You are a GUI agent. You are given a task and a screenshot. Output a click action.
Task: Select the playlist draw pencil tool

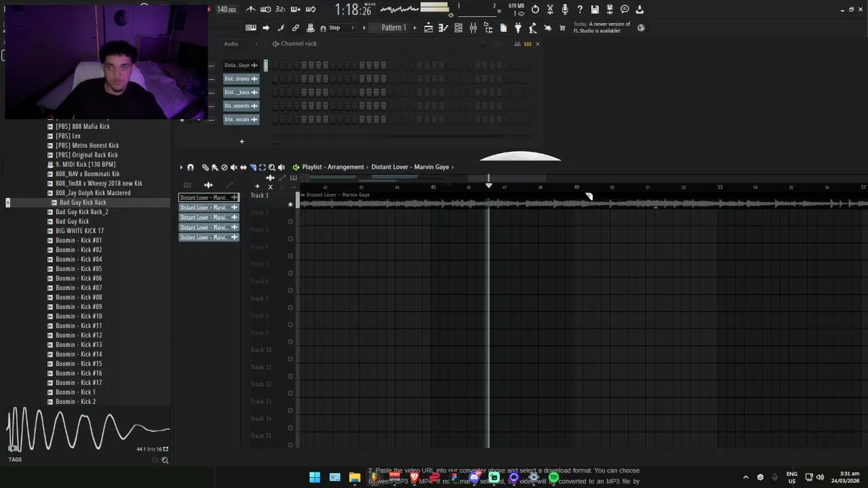205,167
